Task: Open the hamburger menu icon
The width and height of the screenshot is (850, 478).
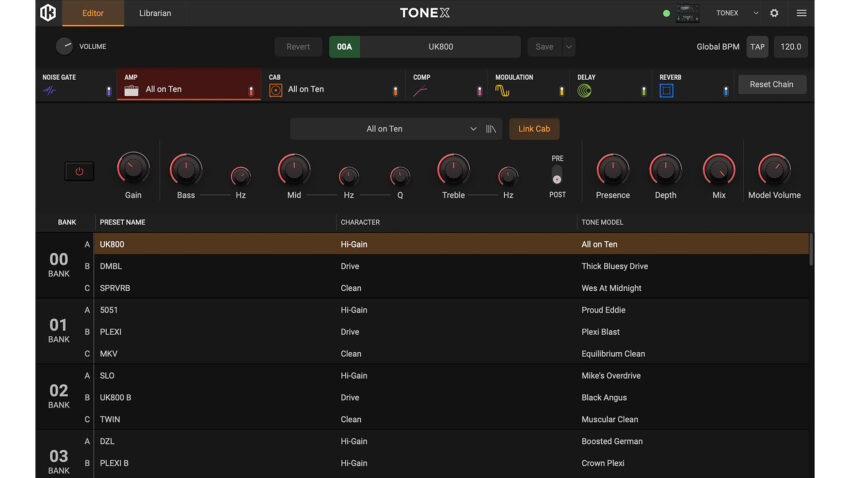Action: [801, 13]
